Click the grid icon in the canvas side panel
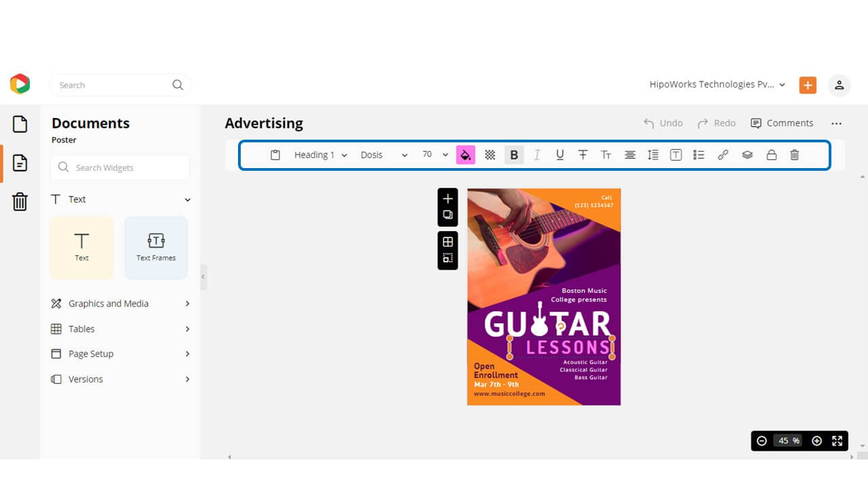Image resolution: width=868 pixels, height=488 pixels. (448, 242)
